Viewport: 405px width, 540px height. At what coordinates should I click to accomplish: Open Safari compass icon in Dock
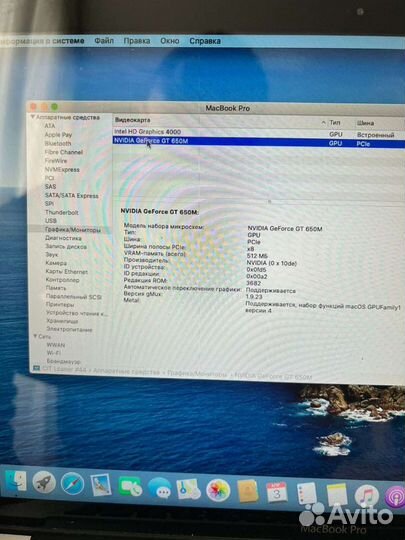(x=72, y=484)
